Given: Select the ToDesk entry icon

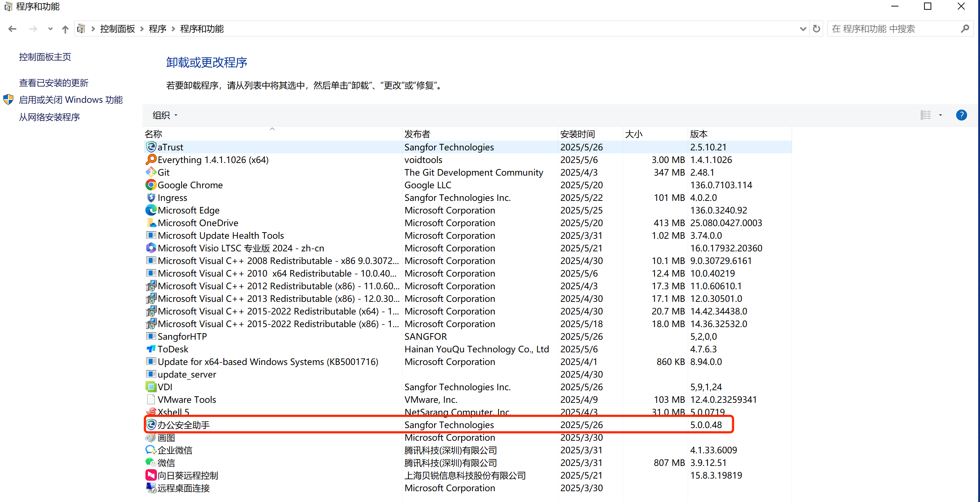Looking at the screenshot, I should click(x=151, y=349).
